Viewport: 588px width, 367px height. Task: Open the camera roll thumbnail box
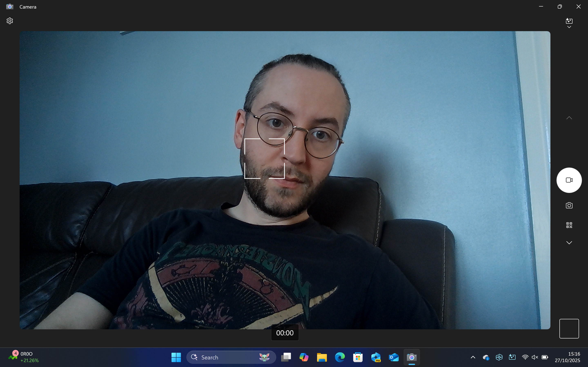point(569,328)
